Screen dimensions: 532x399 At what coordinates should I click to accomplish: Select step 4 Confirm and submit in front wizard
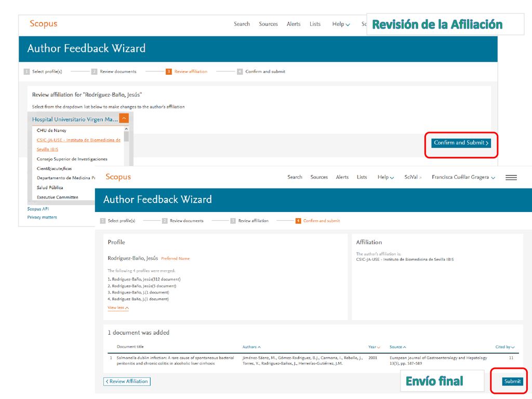317,221
